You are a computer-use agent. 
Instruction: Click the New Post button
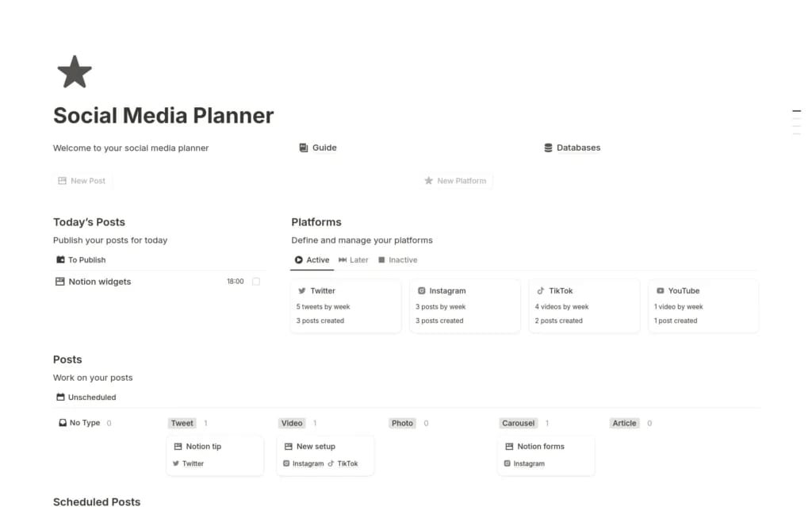pos(82,180)
